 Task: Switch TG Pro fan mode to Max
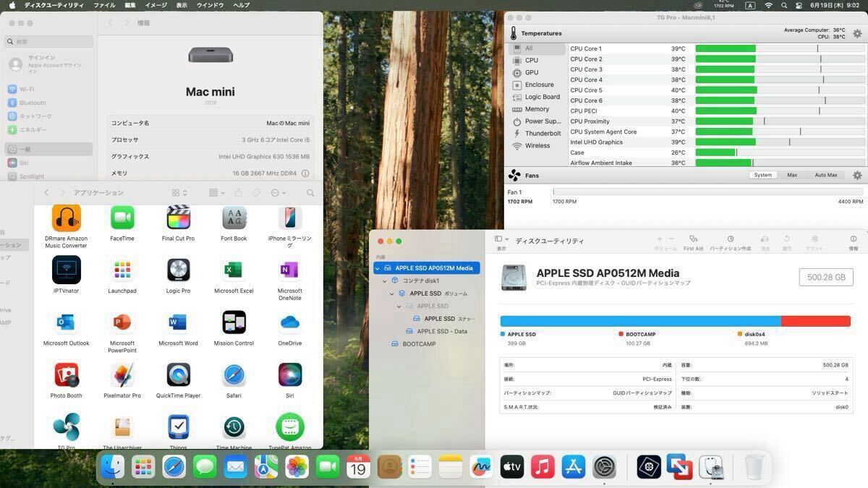[792, 175]
